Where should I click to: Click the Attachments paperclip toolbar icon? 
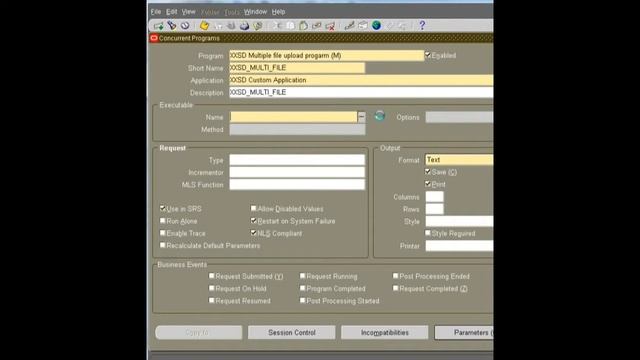click(390, 26)
